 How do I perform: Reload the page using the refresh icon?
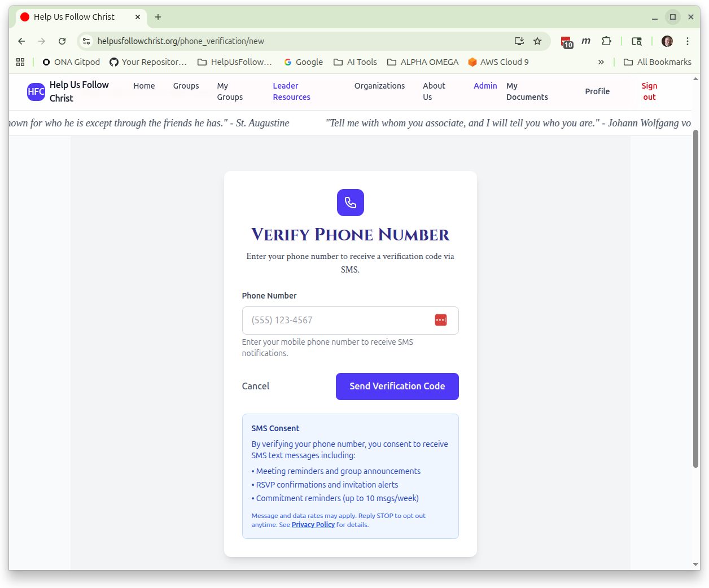point(62,41)
